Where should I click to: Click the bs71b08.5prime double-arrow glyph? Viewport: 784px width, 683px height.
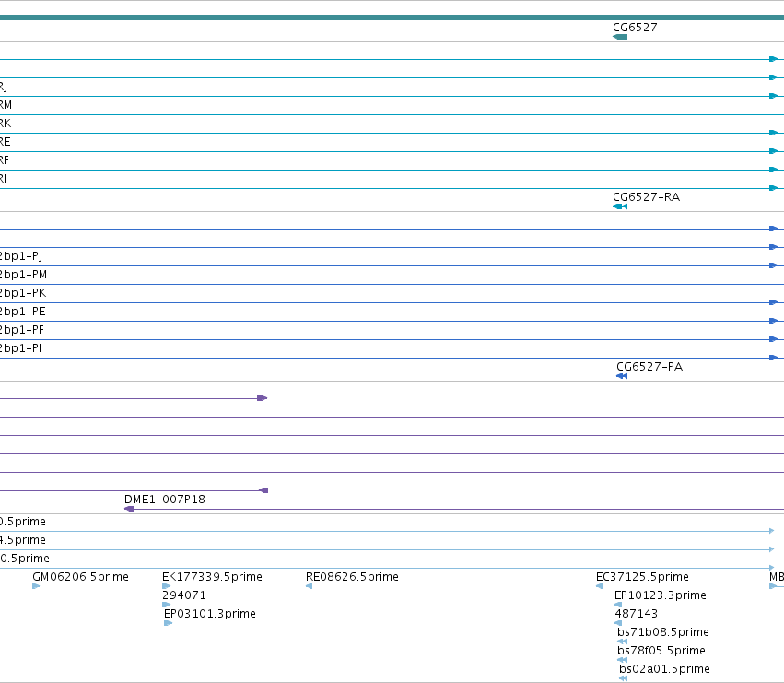coord(623,642)
